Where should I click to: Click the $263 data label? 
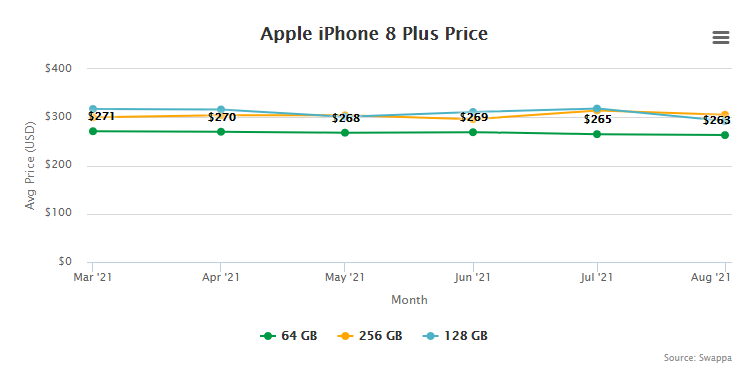717,121
